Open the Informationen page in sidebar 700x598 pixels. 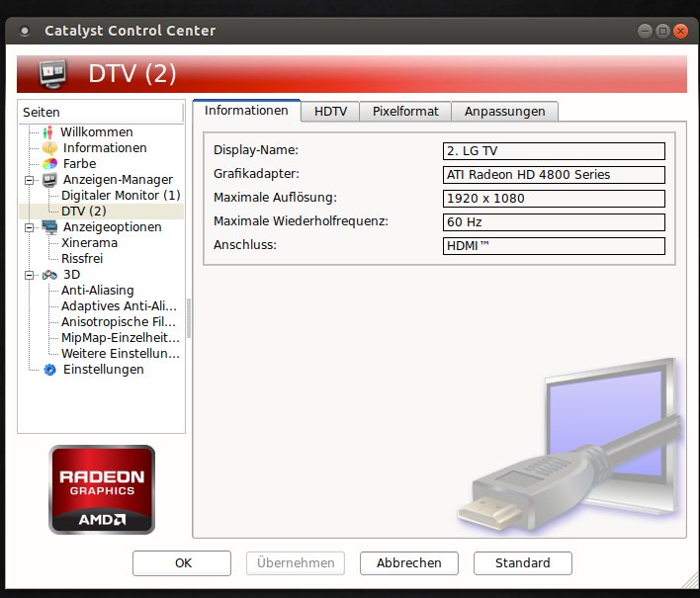click(x=105, y=147)
